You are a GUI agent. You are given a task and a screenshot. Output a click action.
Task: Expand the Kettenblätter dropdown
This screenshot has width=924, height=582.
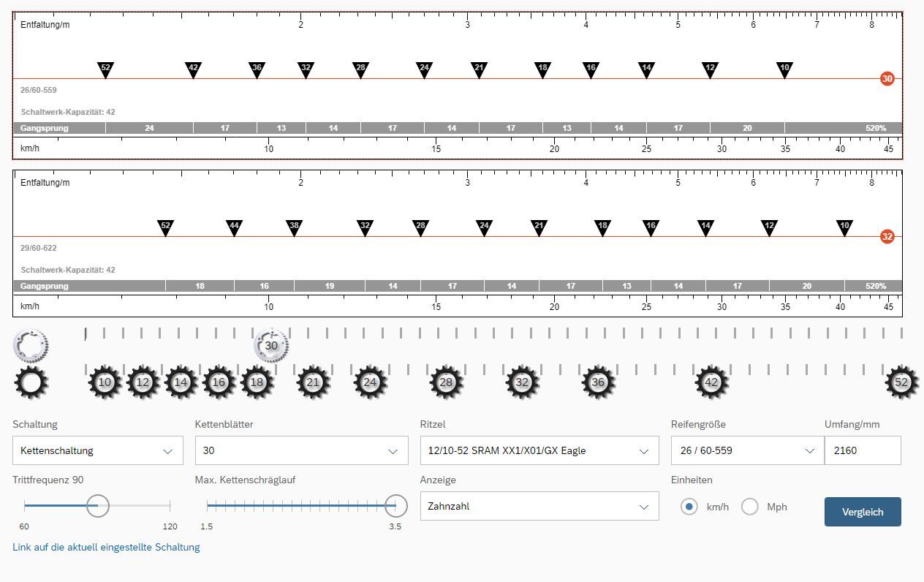(301, 450)
